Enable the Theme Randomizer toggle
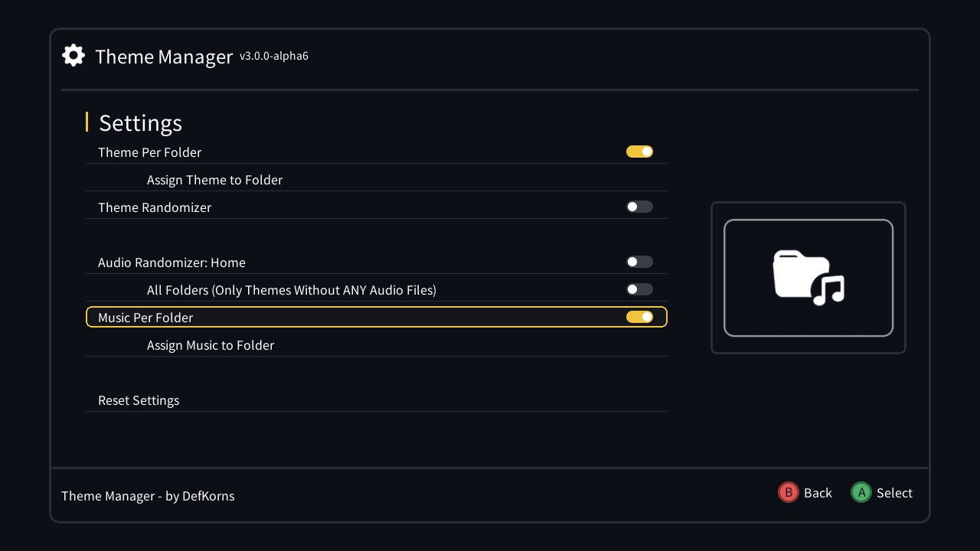The height and width of the screenshot is (551, 980). click(639, 207)
